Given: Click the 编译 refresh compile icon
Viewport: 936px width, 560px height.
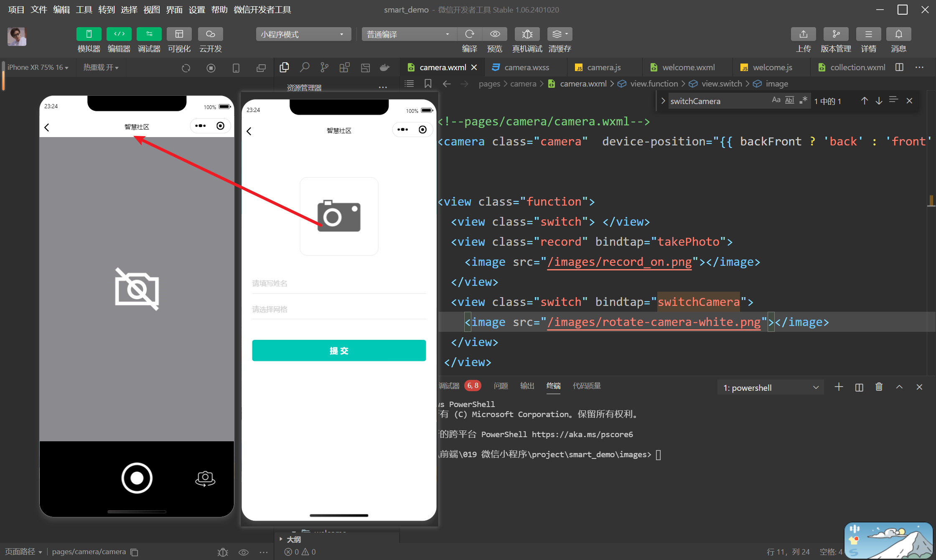Looking at the screenshot, I should coord(470,34).
